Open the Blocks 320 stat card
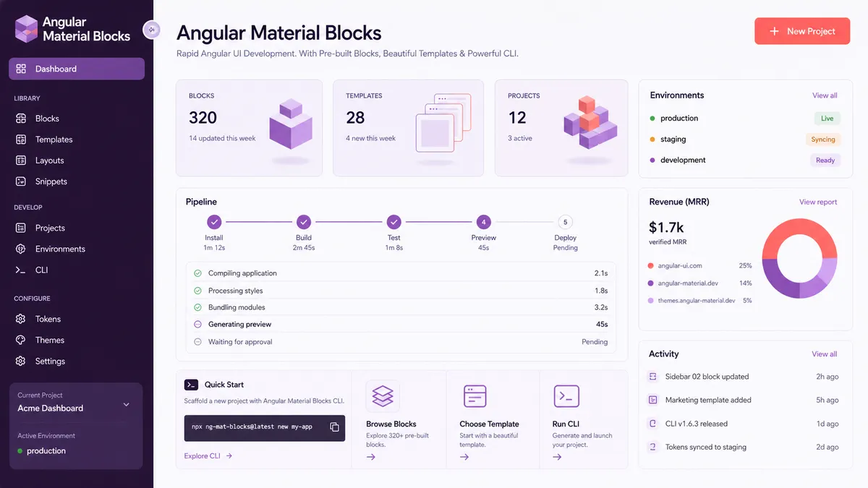The image size is (868, 488). [249, 128]
